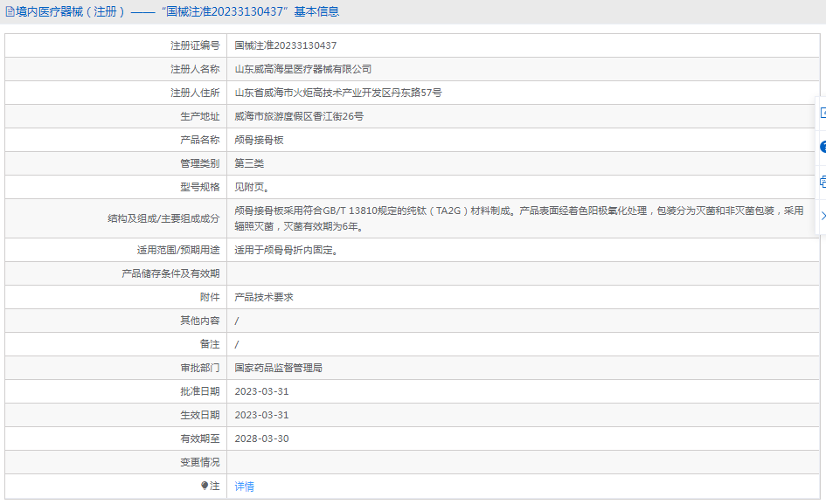Image resolution: width=826 pixels, height=504 pixels.
Task: Click the 其他内容 label
Action: (199, 321)
